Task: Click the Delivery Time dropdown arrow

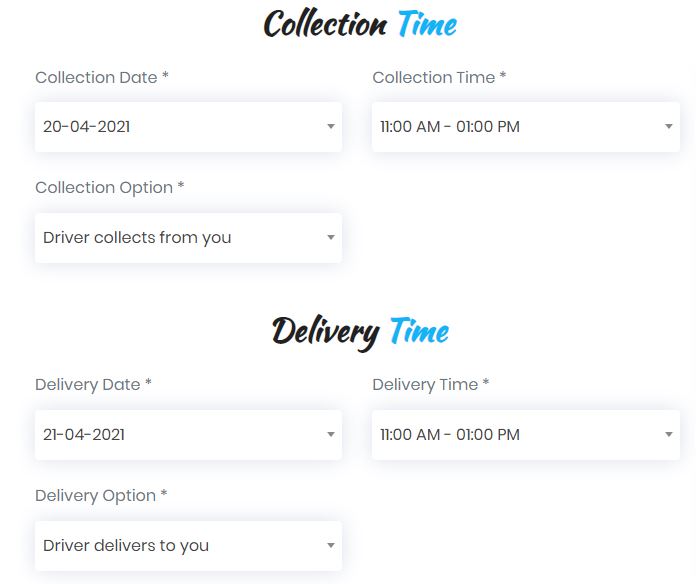Action: (x=668, y=434)
